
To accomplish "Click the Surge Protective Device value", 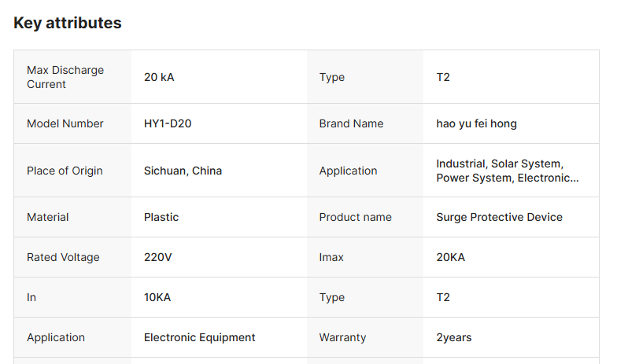I will [499, 217].
